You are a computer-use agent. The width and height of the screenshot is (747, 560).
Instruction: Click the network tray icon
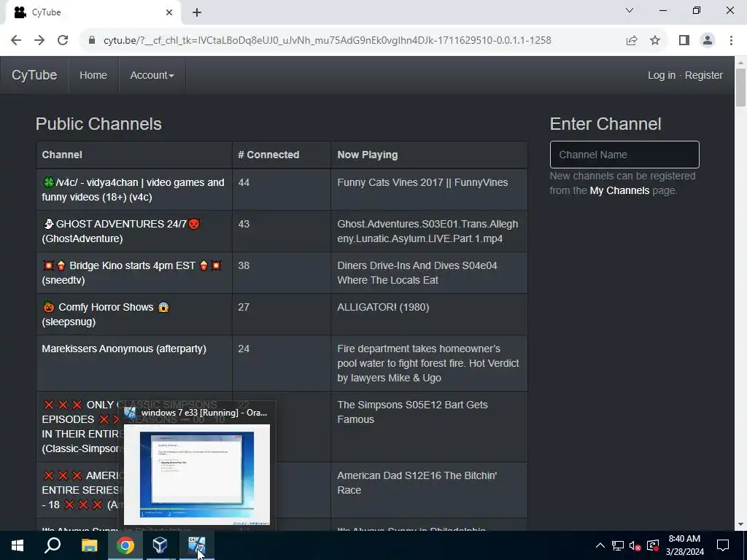pyautogui.click(x=618, y=545)
